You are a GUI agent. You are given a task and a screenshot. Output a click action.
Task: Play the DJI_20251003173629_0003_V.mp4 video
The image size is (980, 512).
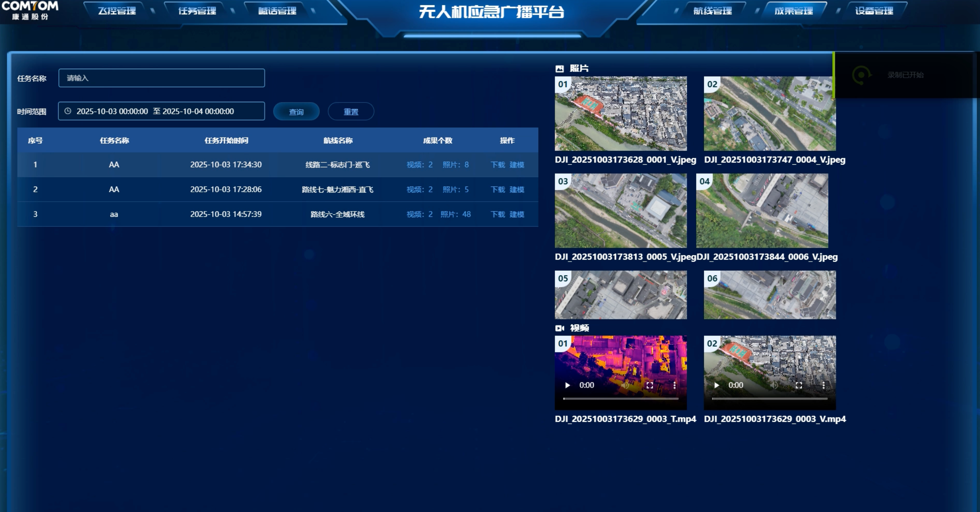click(x=716, y=385)
